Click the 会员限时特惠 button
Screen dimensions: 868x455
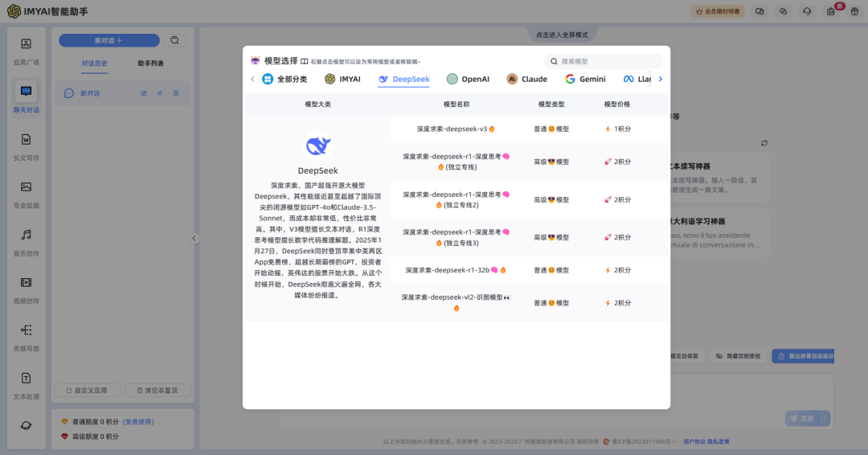pos(718,11)
